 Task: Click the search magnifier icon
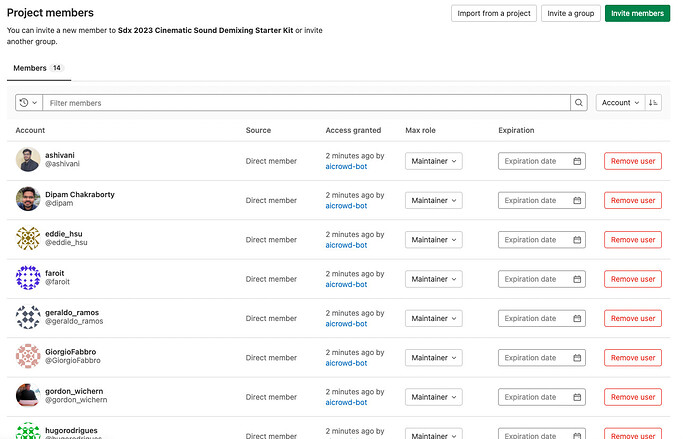tap(579, 102)
